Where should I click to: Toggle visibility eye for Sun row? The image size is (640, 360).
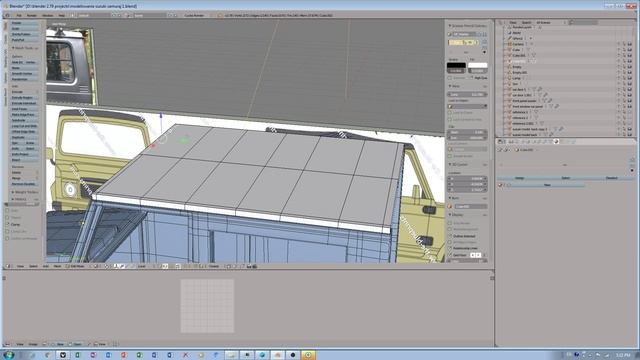click(619, 84)
